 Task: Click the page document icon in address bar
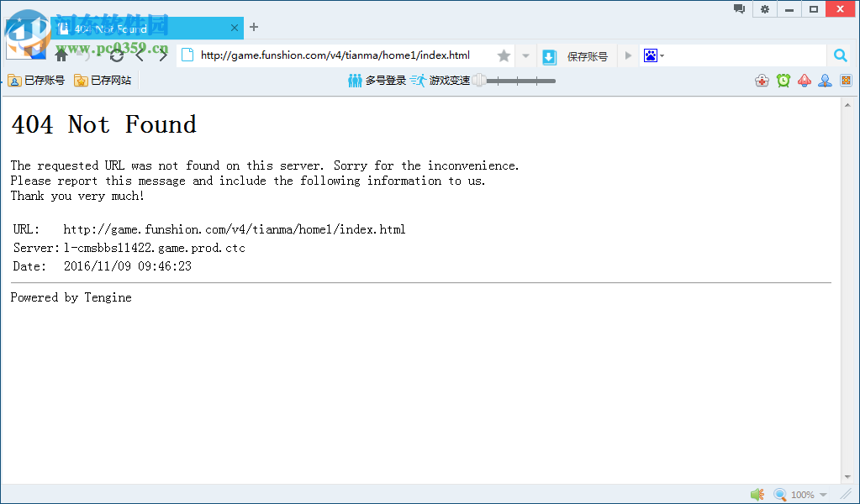(187, 55)
